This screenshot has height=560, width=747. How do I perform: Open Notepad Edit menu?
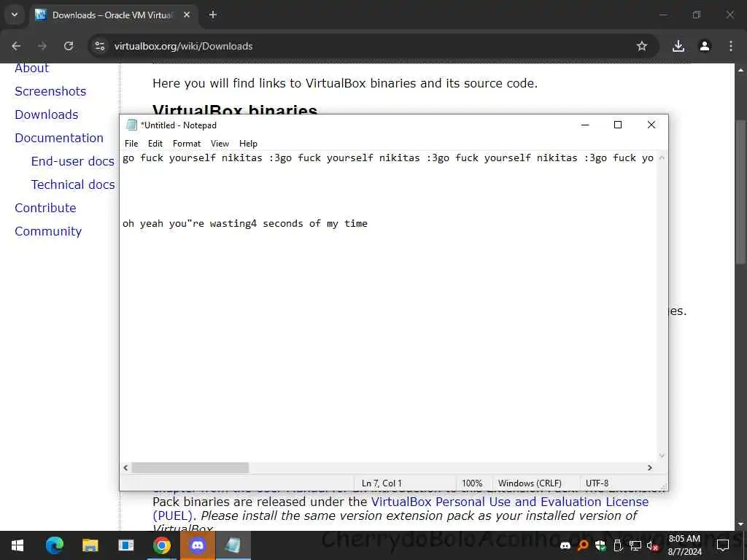click(x=155, y=144)
